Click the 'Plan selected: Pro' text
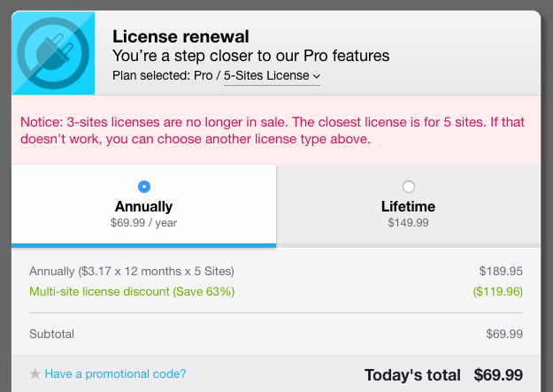Image resolution: width=553 pixels, height=392 pixels. tap(165, 76)
